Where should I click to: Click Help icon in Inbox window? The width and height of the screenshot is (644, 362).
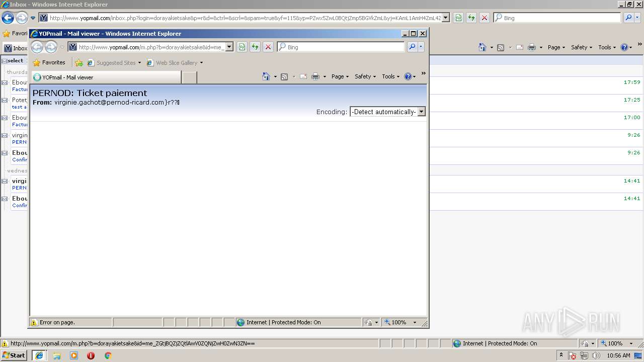624,47
